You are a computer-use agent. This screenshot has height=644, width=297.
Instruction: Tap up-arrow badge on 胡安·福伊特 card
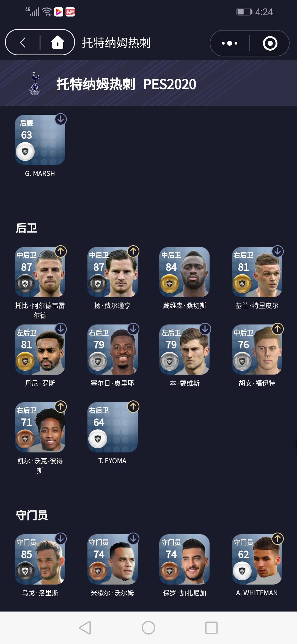278,329
